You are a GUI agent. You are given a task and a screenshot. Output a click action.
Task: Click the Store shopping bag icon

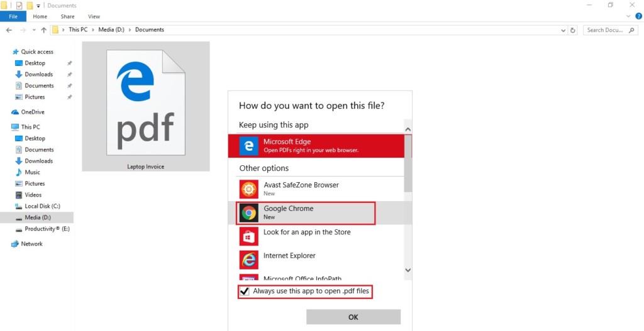coord(249,236)
